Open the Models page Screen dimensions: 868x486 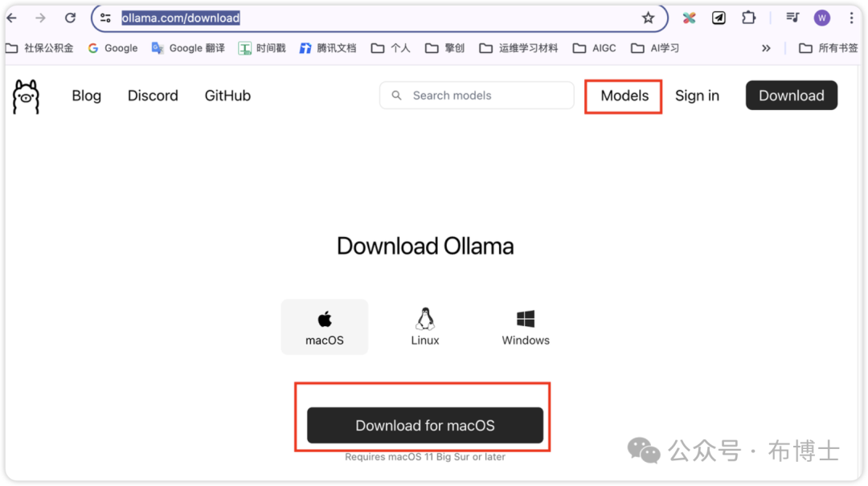(624, 96)
